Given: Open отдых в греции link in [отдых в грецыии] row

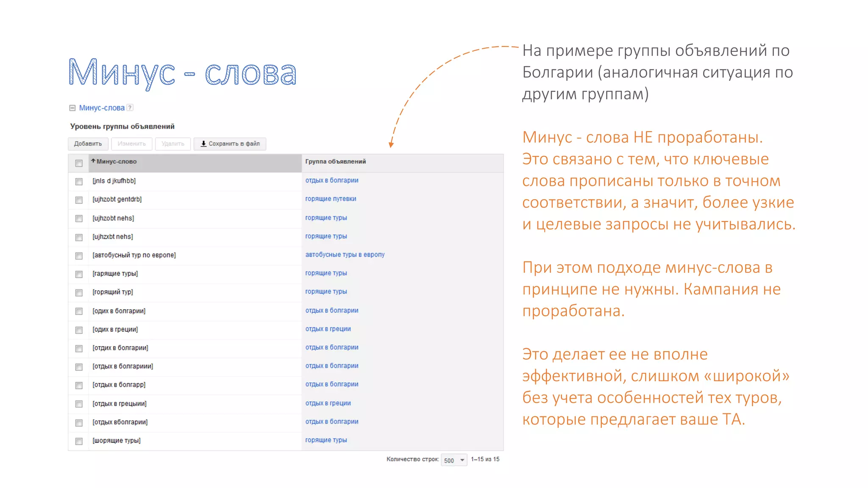Looking at the screenshot, I should point(328,403).
